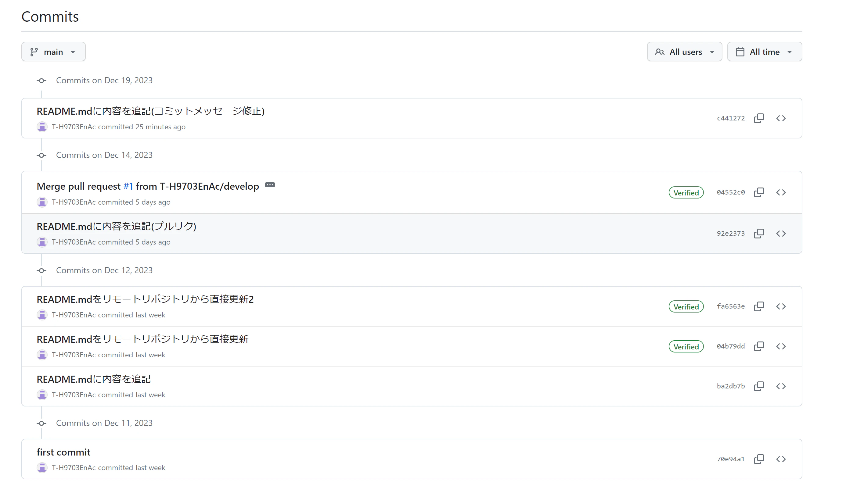Copy full SHA for commit ba2db7b
The width and height of the screenshot is (864, 504).
pos(759,386)
